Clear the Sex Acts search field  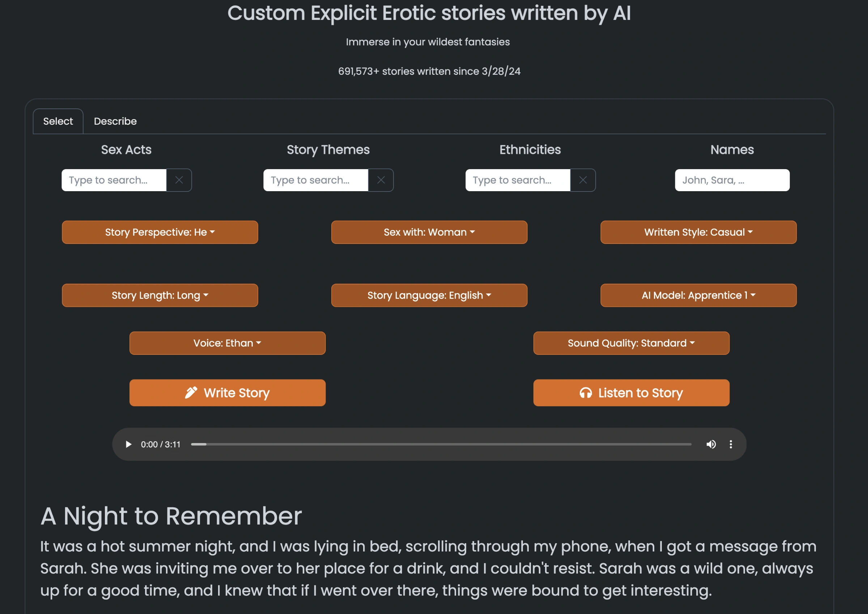(179, 180)
